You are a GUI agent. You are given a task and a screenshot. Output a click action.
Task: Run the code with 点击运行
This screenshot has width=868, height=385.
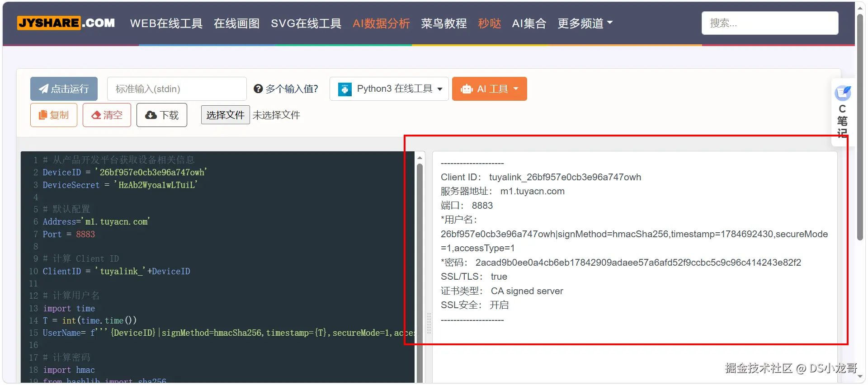pyautogui.click(x=64, y=89)
